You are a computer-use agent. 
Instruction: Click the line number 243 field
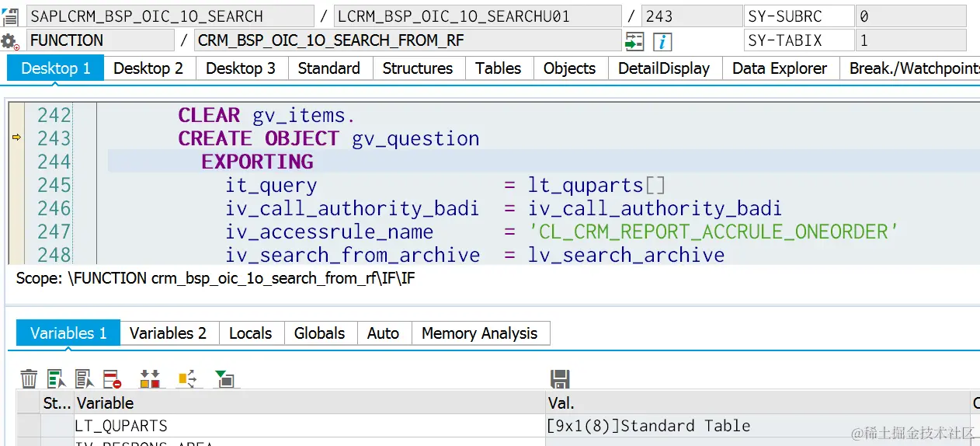pos(691,16)
